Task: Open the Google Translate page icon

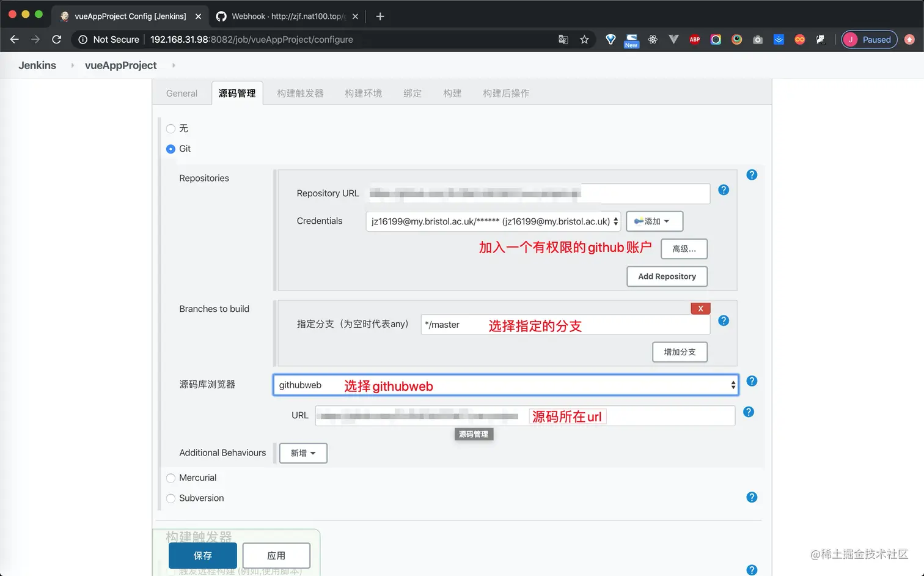Action: [x=563, y=40]
